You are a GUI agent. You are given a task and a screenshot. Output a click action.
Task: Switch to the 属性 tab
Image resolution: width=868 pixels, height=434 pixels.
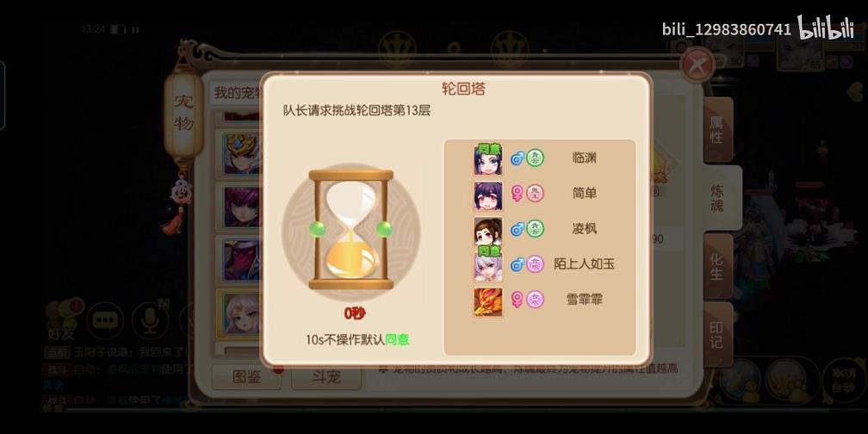717,130
